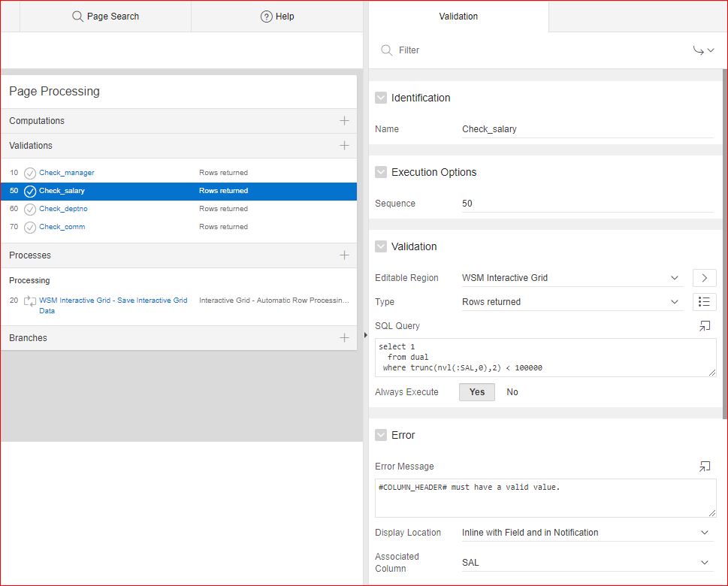Viewport: 728px width, 586px height.
Task: Add a new validation with plus icon
Action: click(x=344, y=146)
